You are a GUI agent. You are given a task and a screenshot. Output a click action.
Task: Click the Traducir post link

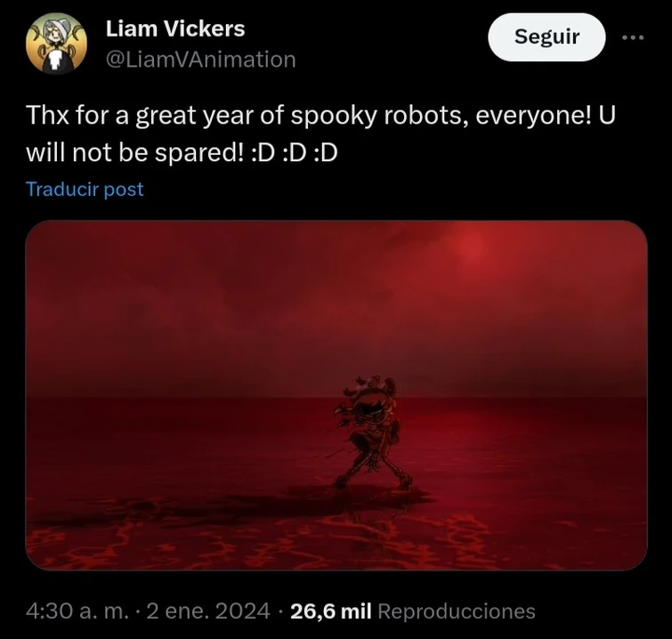tap(85, 189)
